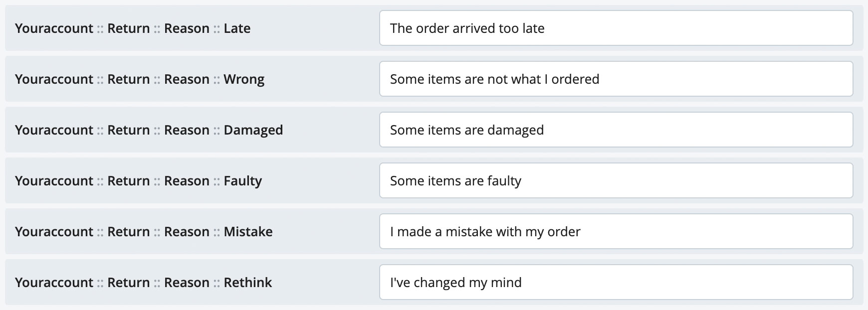Select the "Mistake" key label word

[x=248, y=232]
